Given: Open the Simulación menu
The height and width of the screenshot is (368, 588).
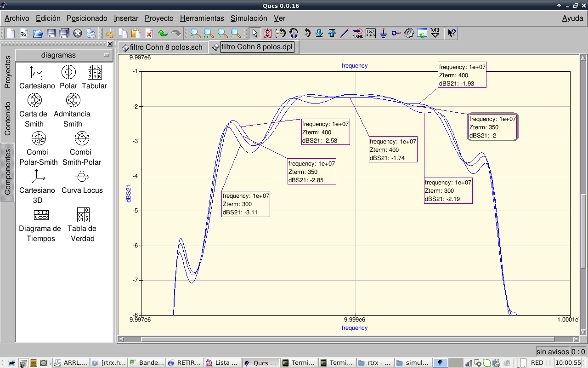Looking at the screenshot, I should tap(249, 18).
